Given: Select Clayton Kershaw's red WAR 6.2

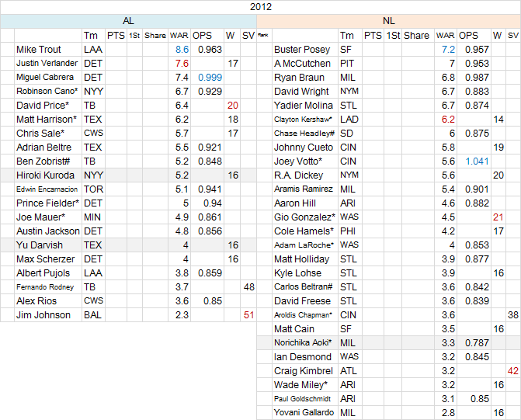Looking at the screenshot, I should point(446,120).
